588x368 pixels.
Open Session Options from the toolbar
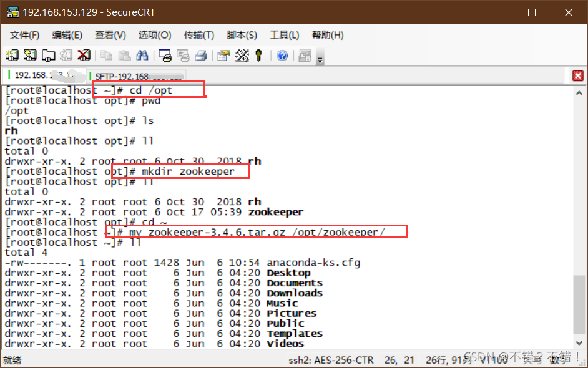click(223, 56)
